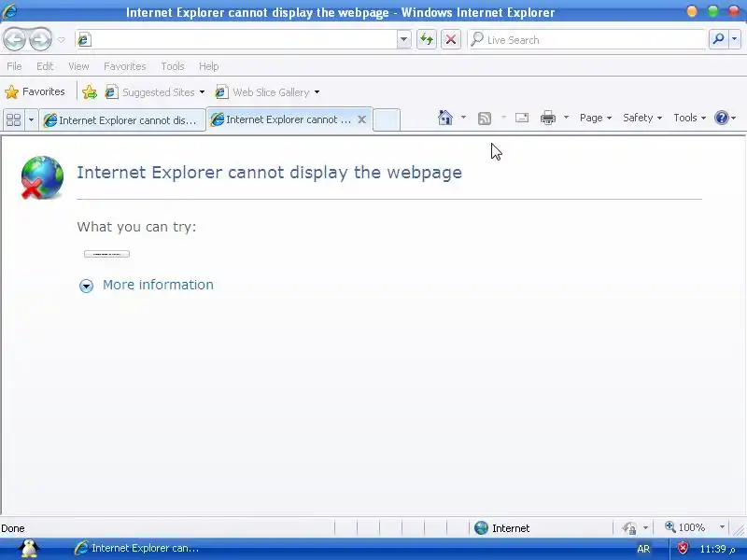Show Quick Tabs grid view
Image resolution: width=747 pixels, height=560 pixels.
(13, 119)
